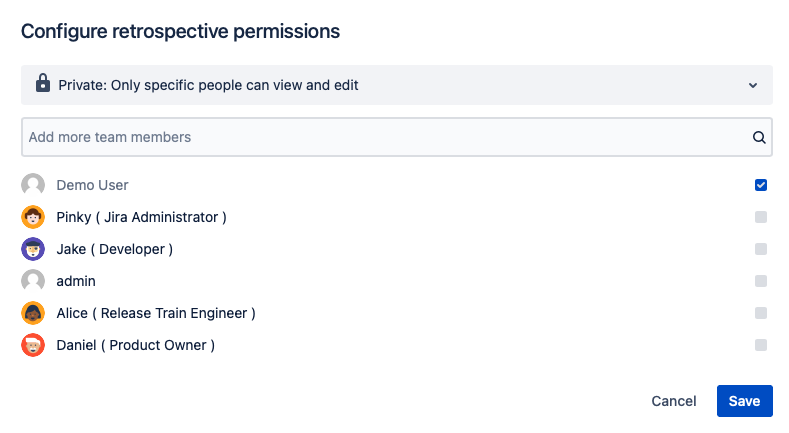This screenshot has height=433, width=789.
Task: Click Pinky's avatar icon
Action: coord(33,217)
